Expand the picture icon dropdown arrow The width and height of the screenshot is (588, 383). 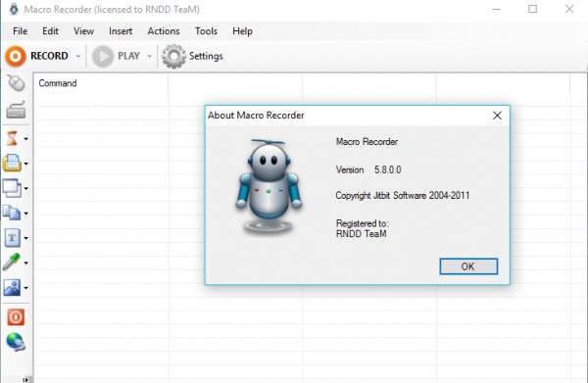[25, 288]
